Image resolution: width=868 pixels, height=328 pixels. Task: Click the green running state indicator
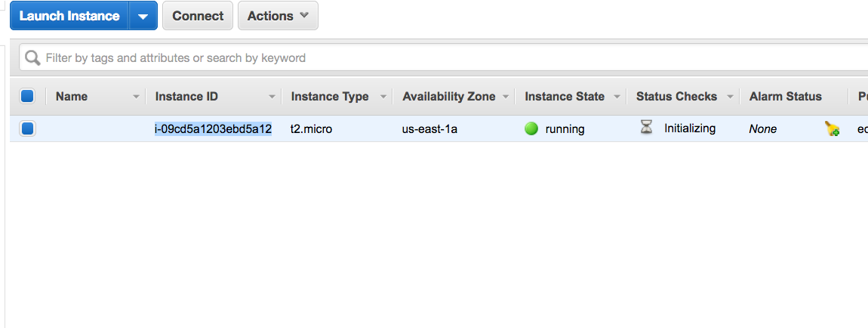(x=531, y=129)
